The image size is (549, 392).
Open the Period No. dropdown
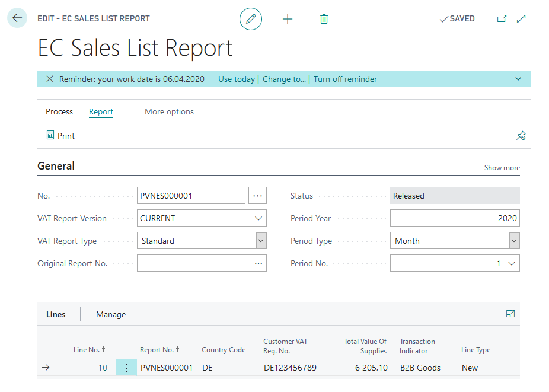click(512, 263)
